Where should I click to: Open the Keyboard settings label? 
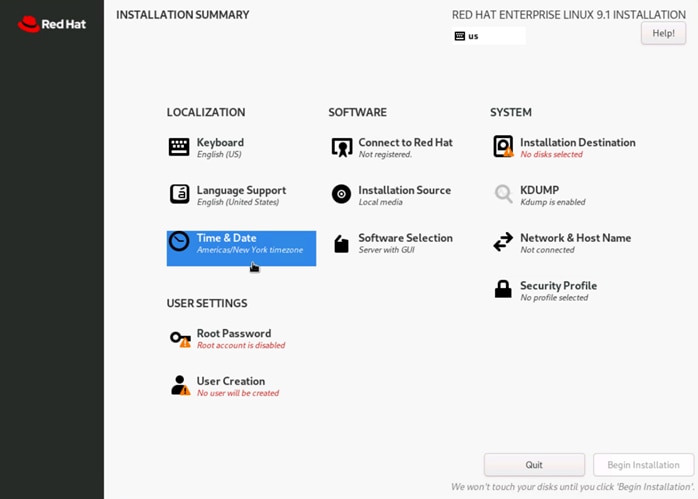tap(220, 142)
